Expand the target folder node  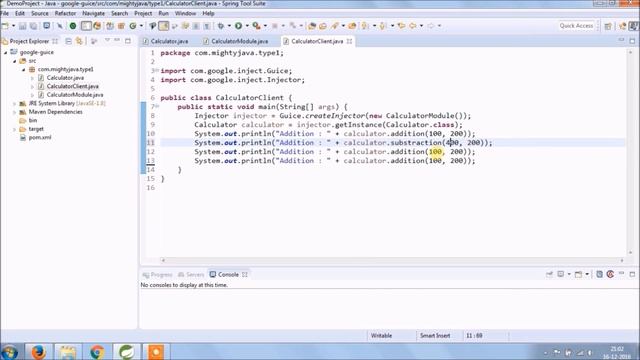(15, 129)
